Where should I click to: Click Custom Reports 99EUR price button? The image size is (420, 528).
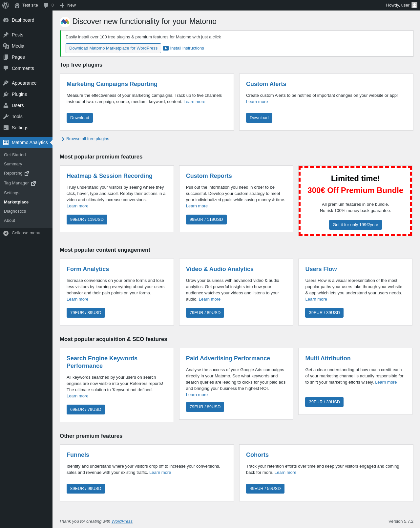pyautogui.click(x=206, y=220)
